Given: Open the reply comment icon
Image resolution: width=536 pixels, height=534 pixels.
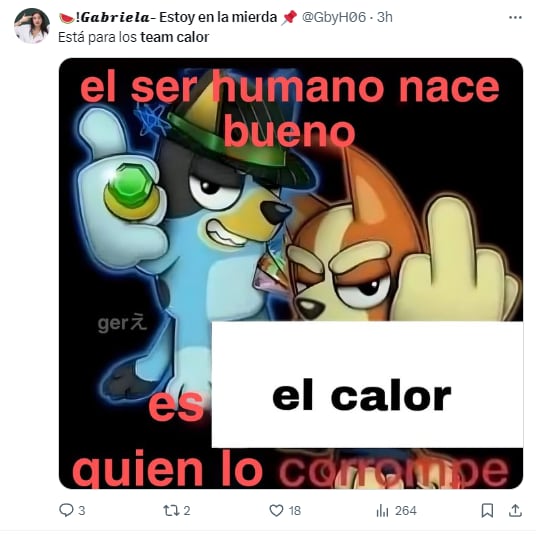Looking at the screenshot, I should tap(66, 510).
